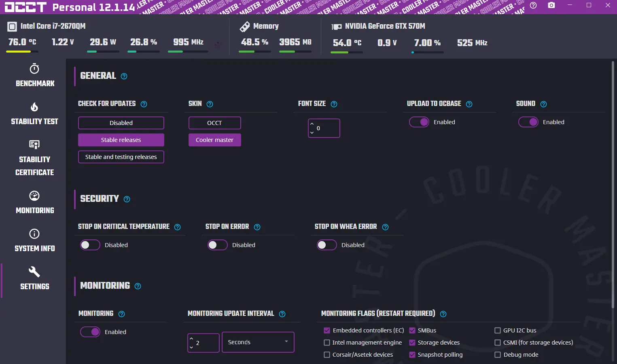Enable Stop on Error switch
The image size is (617, 364).
tap(218, 245)
